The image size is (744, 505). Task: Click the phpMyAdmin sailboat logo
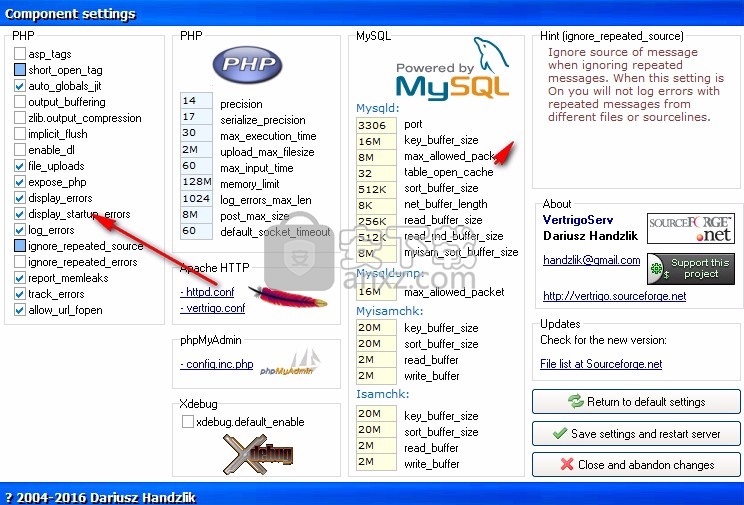(290, 363)
